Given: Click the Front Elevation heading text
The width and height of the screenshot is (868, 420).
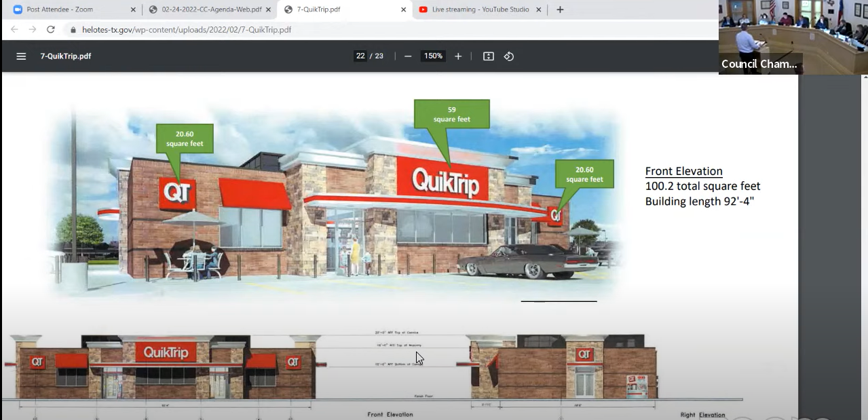Looking at the screenshot, I should (x=683, y=171).
